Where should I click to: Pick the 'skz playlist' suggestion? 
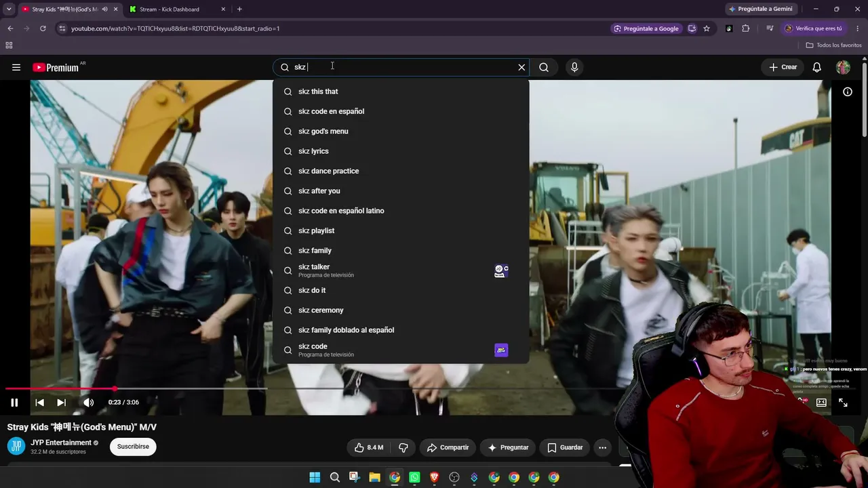[401, 230]
